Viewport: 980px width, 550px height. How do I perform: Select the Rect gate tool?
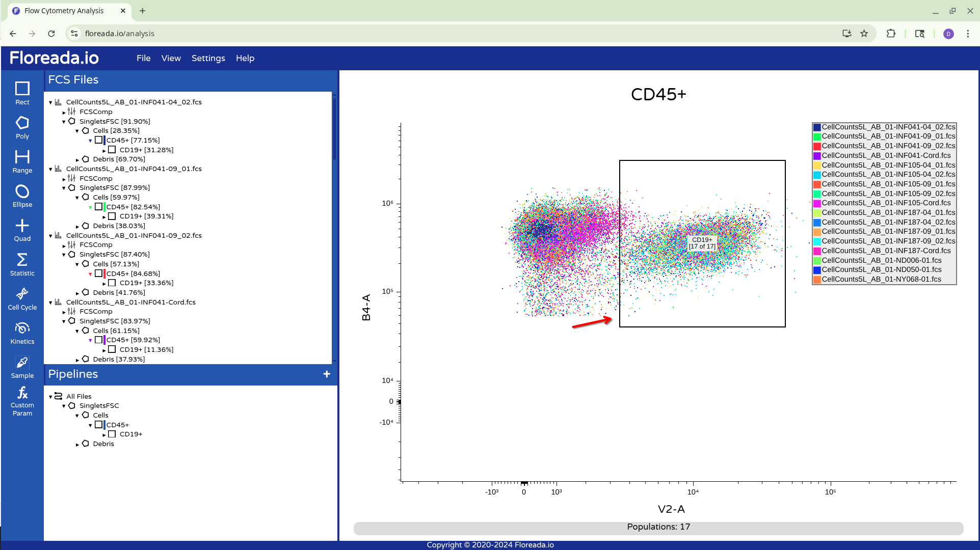pos(22,93)
